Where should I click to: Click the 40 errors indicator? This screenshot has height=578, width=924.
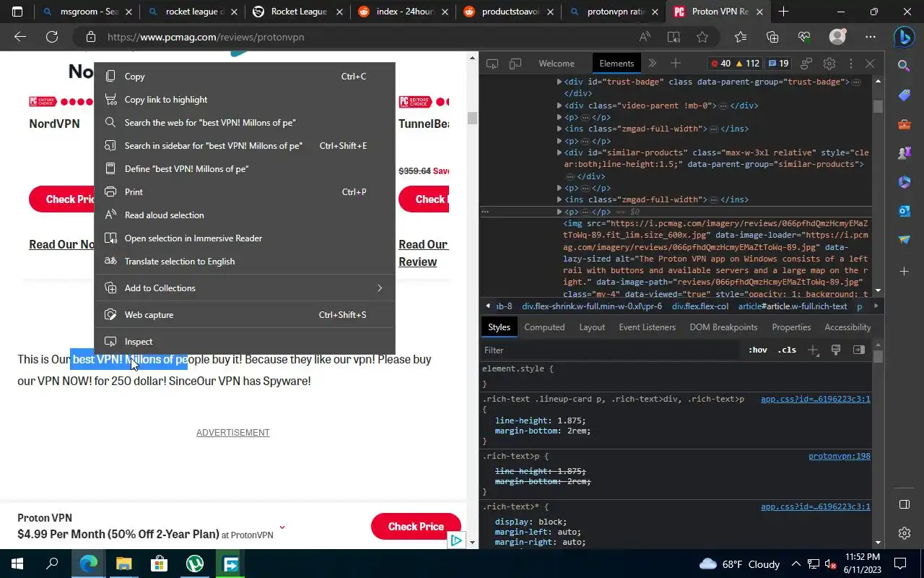[720, 64]
